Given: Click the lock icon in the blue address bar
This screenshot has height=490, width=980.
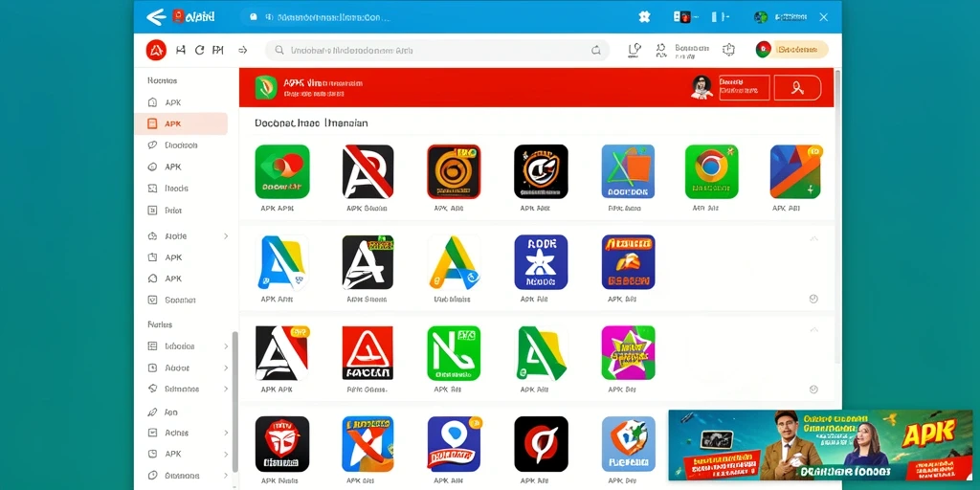Looking at the screenshot, I should tap(253, 17).
